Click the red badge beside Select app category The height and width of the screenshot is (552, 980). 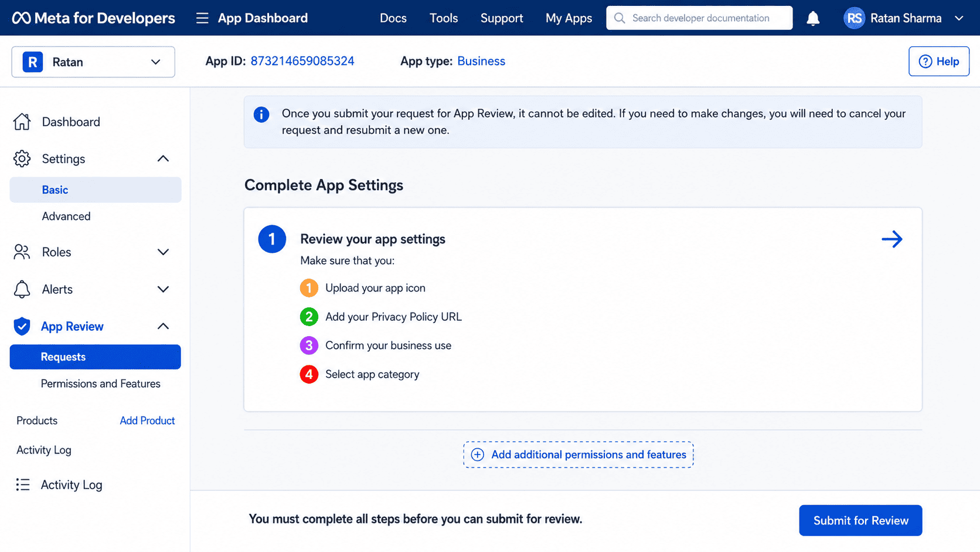pos(309,374)
